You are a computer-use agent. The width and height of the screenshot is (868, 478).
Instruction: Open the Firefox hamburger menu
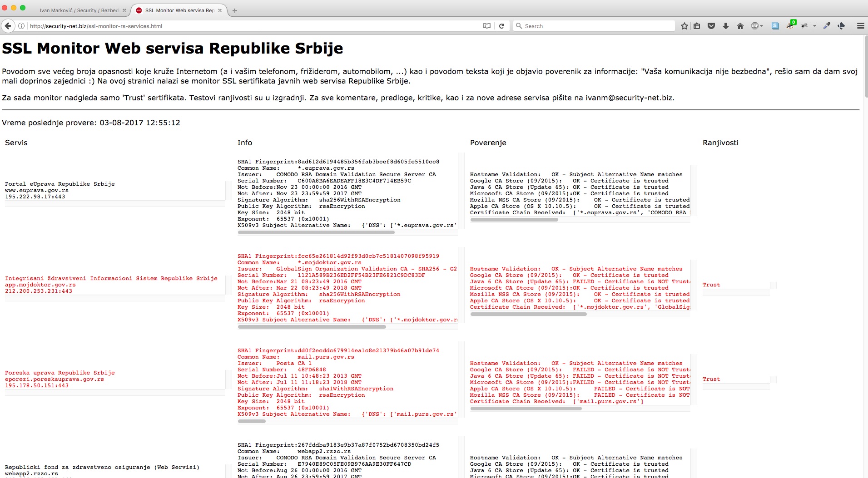click(860, 26)
